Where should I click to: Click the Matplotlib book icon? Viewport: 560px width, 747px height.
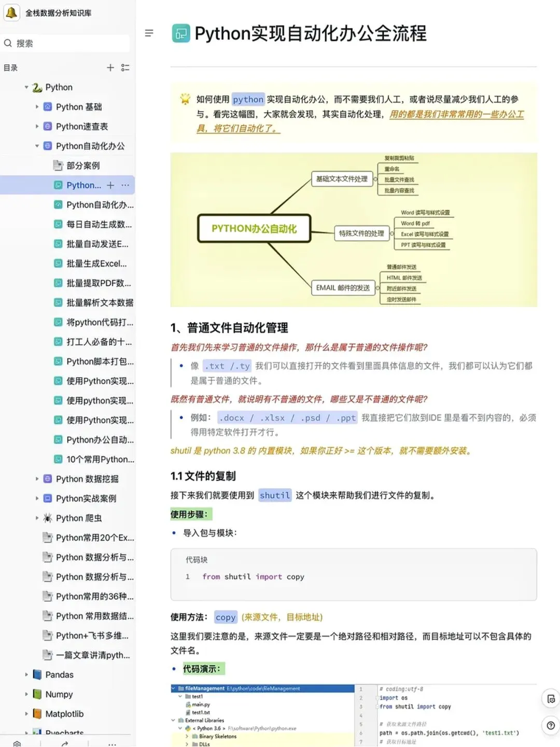click(x=37, y=714)
